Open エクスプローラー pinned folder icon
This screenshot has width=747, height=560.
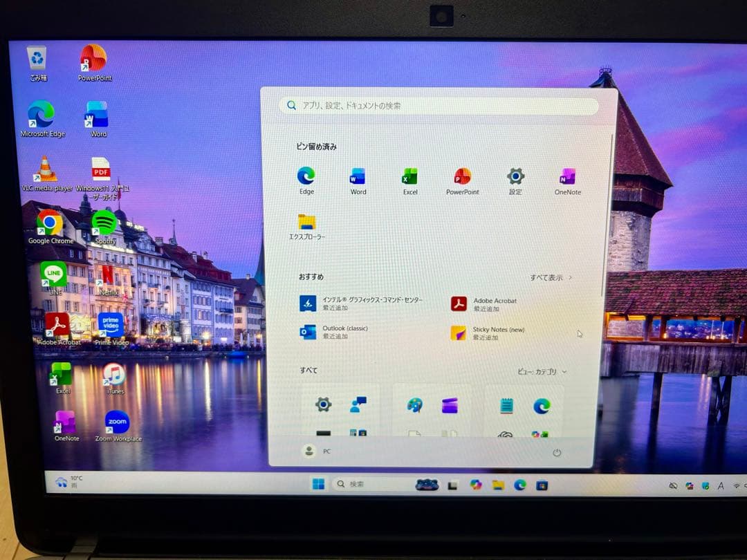[307, 227]
